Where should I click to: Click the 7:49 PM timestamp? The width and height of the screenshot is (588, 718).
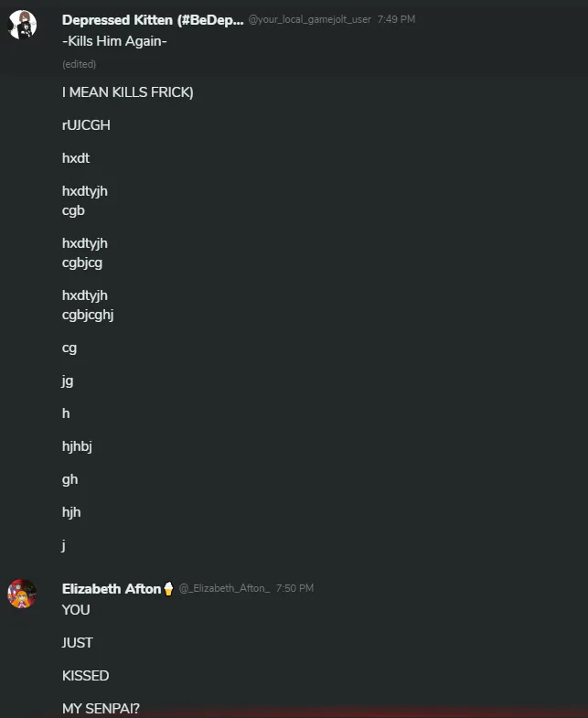(x=396, y=19)
